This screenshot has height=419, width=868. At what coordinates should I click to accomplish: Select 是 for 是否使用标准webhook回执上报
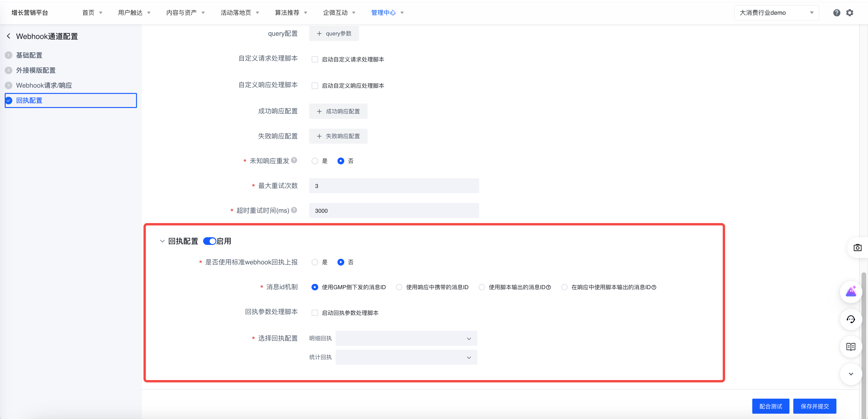(315, 262)
